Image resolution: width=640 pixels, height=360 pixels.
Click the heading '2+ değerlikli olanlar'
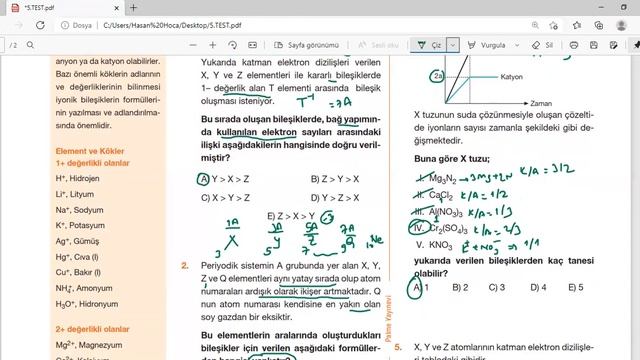click(92, 329)
